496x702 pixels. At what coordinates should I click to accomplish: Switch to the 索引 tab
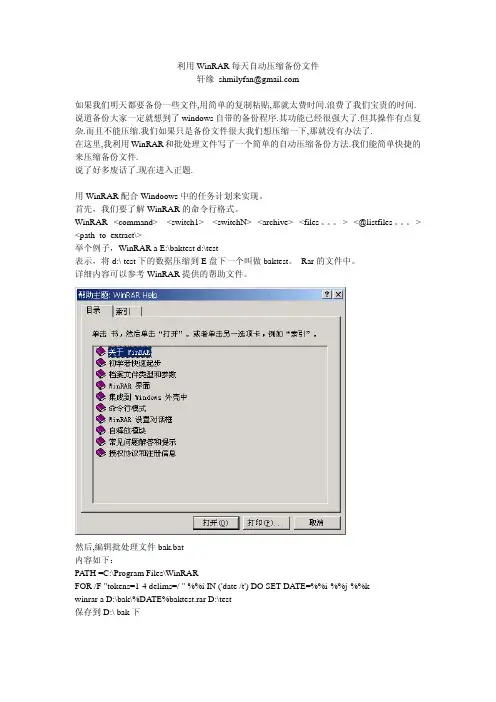click(x=125, y=311)
